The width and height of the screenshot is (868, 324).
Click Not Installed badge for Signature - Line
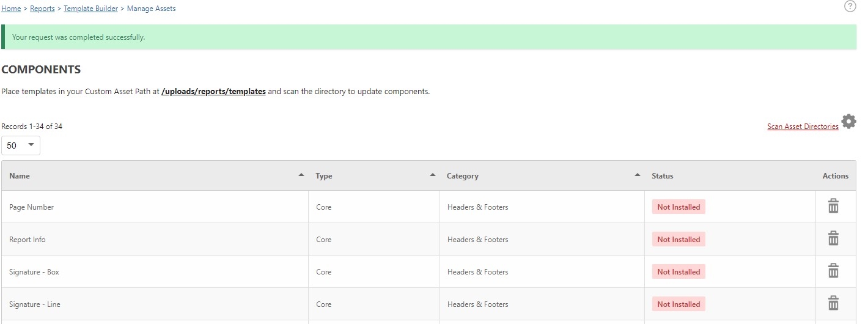[x=679, y=304]
